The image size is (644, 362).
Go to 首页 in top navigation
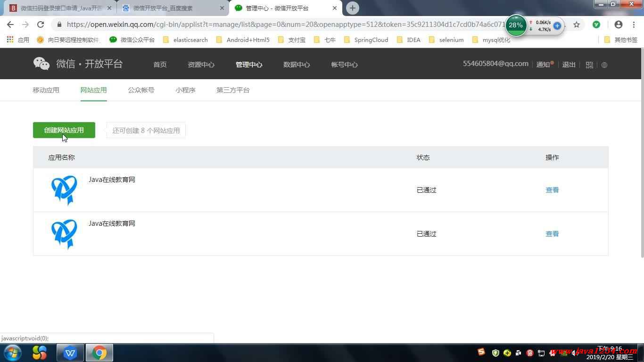160,65
